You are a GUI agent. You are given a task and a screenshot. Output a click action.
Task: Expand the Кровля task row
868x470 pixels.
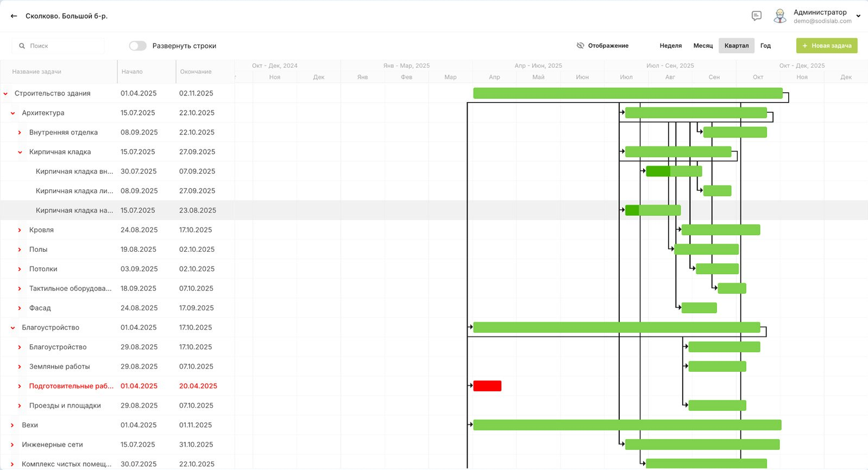20,230
